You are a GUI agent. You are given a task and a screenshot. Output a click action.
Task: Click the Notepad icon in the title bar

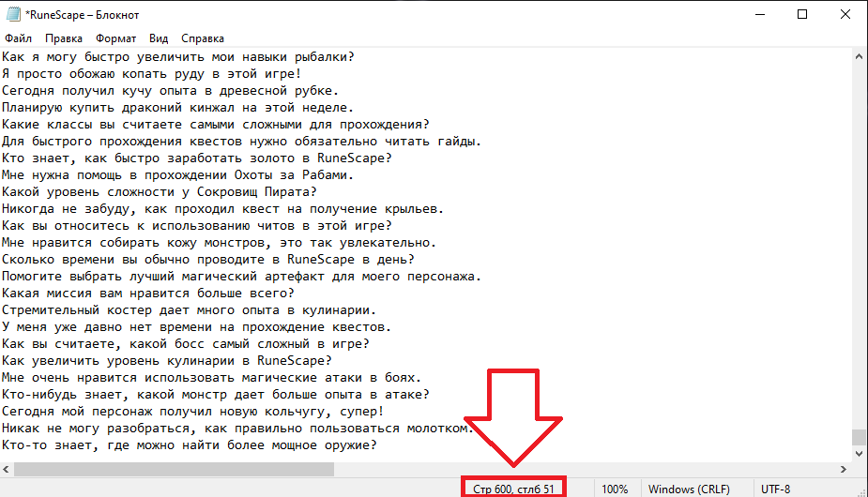13,14
